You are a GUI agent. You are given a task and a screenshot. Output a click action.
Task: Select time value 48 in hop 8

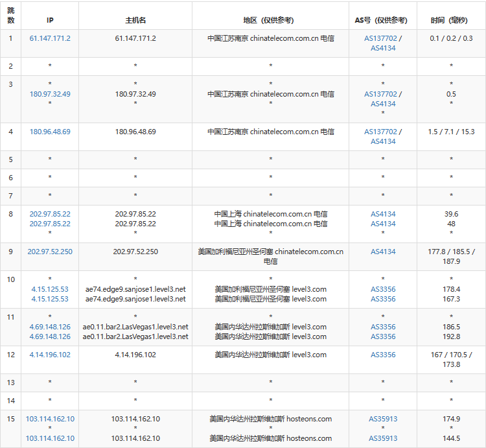(x=451, y=224)
